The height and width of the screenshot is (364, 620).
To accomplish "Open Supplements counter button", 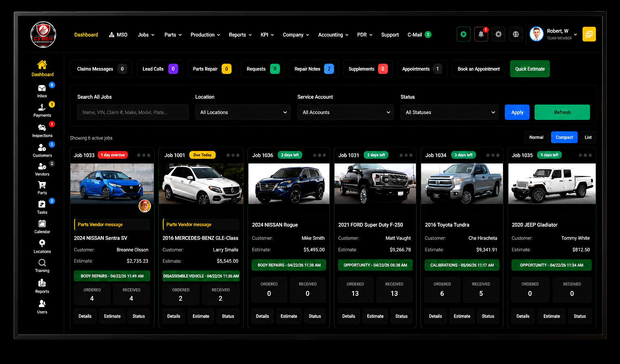I will [x=368, y=69].
